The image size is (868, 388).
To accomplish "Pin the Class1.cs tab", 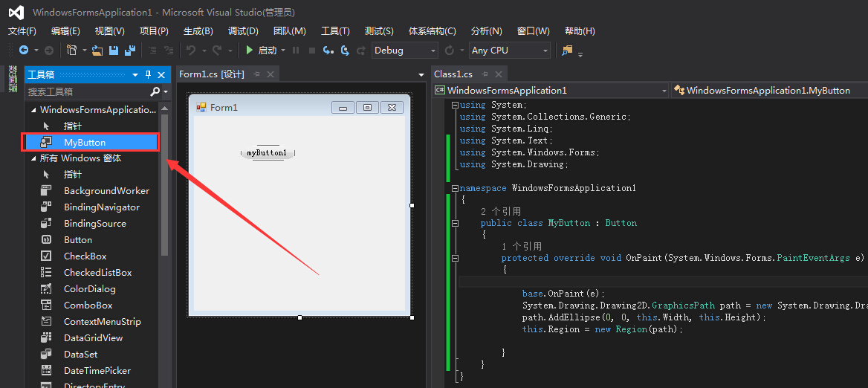I will point(485,74).
